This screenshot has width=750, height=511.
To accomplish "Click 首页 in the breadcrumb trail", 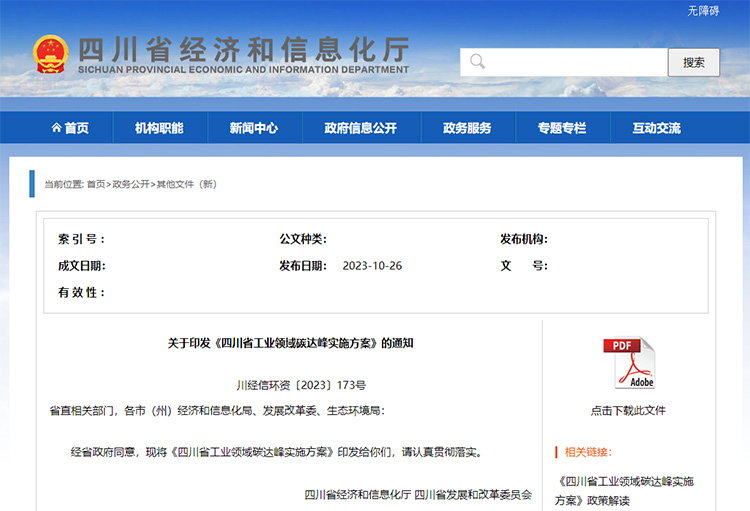I will click(95, 184).
